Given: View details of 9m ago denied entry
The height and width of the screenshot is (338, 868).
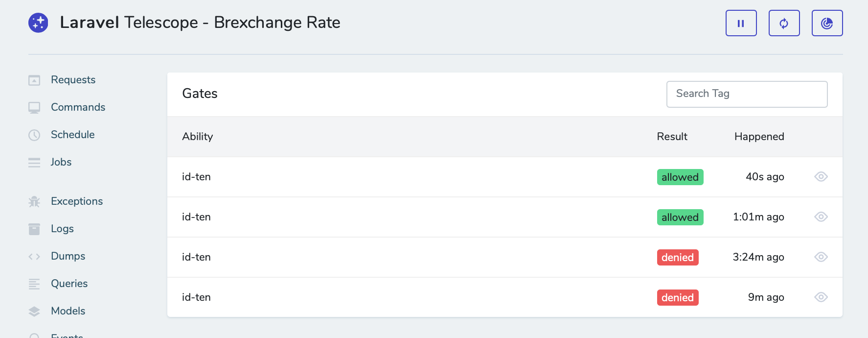Looking at the screenshot, I should pyautogui.click(x=821, y=297).
